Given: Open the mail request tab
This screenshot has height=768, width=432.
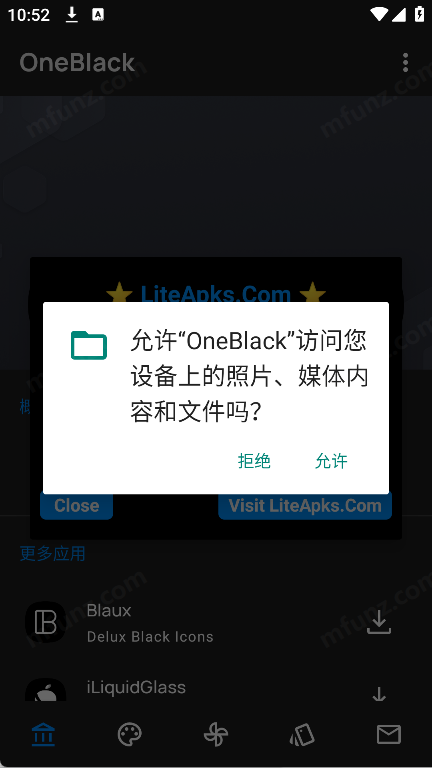Looking at the screenshot, I should click(x=389, y=735).
